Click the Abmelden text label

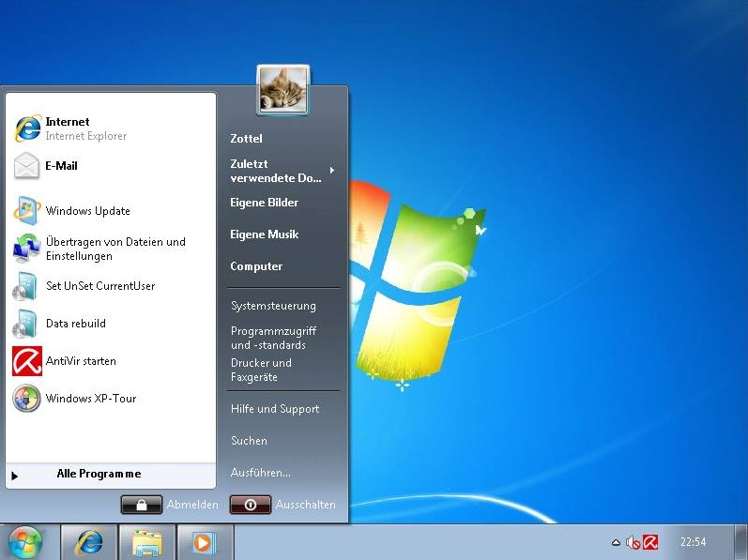pyautogui.click(x=192, y=505)
